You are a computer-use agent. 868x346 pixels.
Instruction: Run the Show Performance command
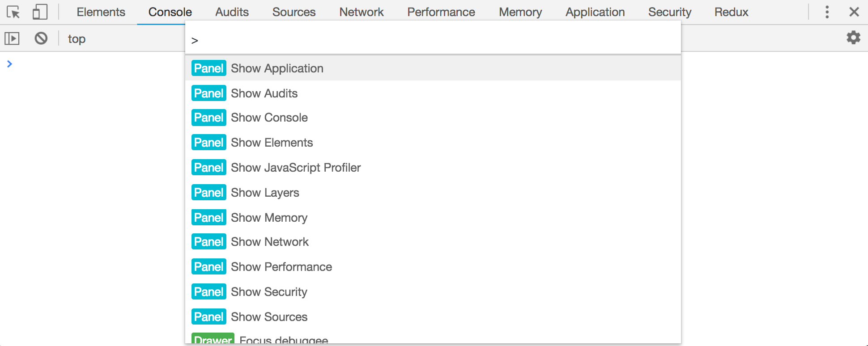point(433,267)
